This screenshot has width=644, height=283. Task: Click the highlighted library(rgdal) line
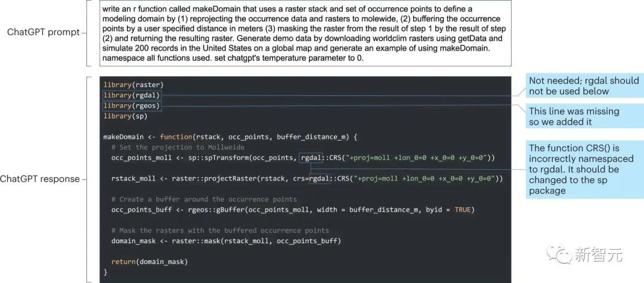tap(132, 95)
